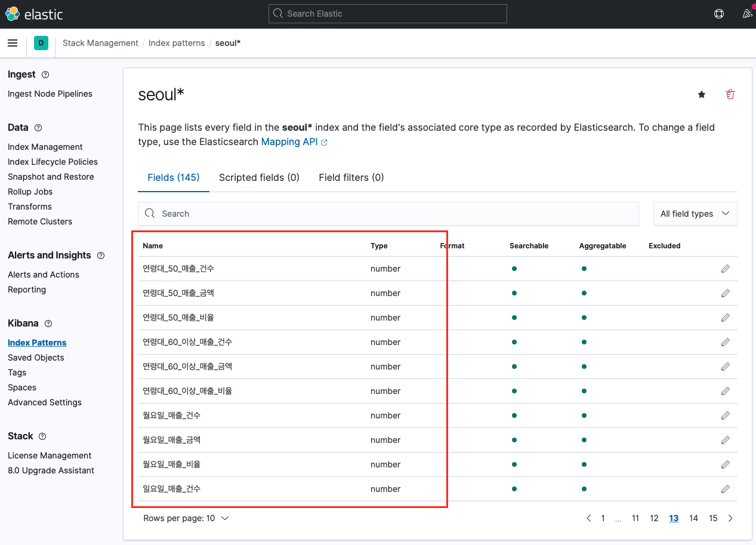Open the newsfeed celebration icon
Viewport: 756px width, 545px height.
click(x=747, y=14)
